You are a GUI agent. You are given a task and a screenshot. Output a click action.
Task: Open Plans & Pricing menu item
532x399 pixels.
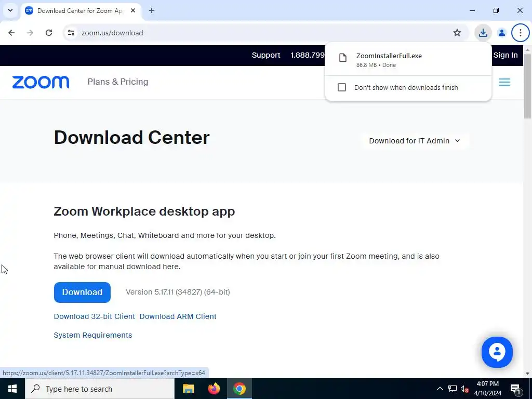coord(118,82)
